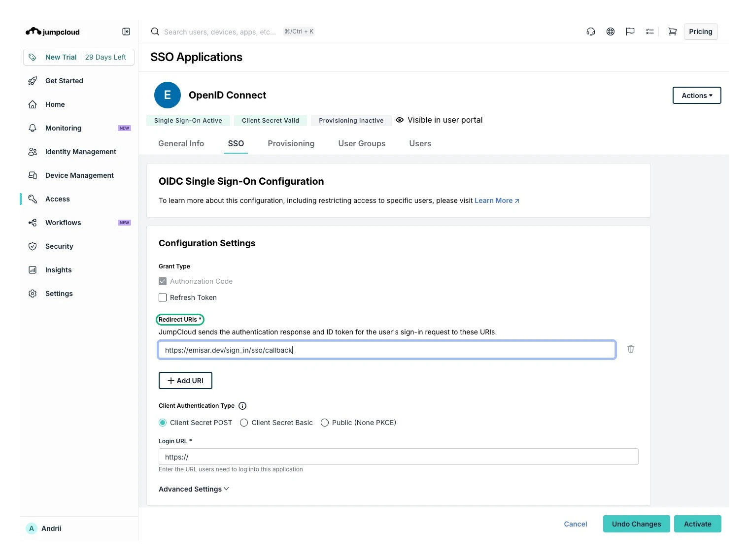Switch to the User Groups tab

click(362, 143)
